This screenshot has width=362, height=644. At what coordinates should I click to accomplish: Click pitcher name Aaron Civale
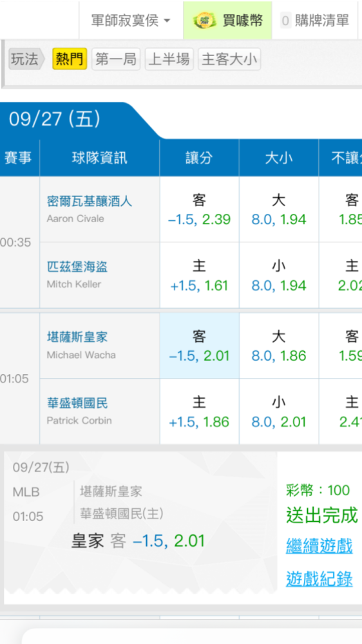coord(75,218)
